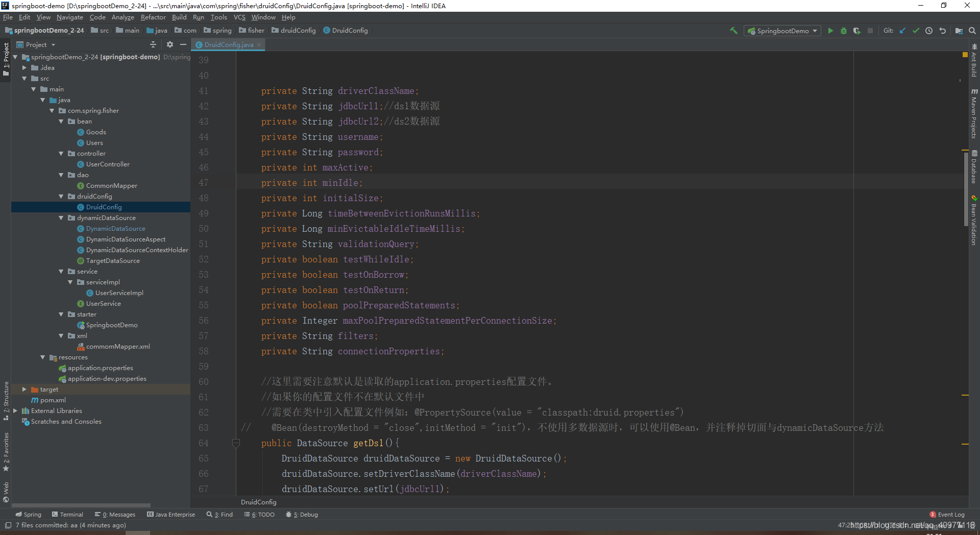Open the File menu
The height and width of the screenshot is (535, 980).
point(8,17)
